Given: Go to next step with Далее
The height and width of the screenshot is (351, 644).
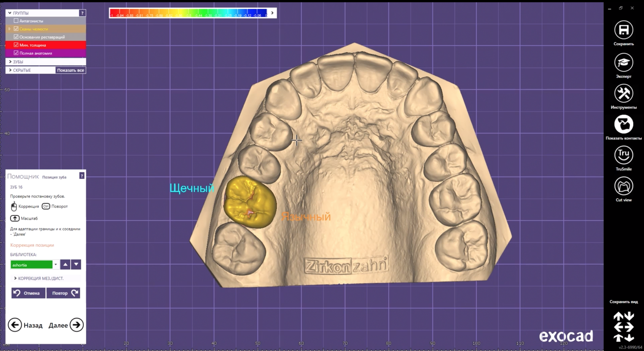Looking at the screenshot, I should click(x=76, y=325).
